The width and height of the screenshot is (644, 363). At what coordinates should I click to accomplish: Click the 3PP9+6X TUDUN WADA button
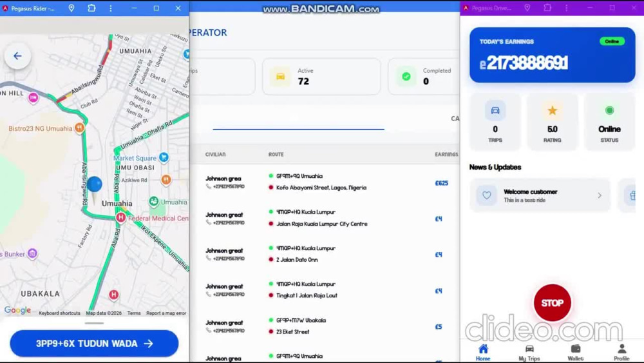click(x=94, y=343)
